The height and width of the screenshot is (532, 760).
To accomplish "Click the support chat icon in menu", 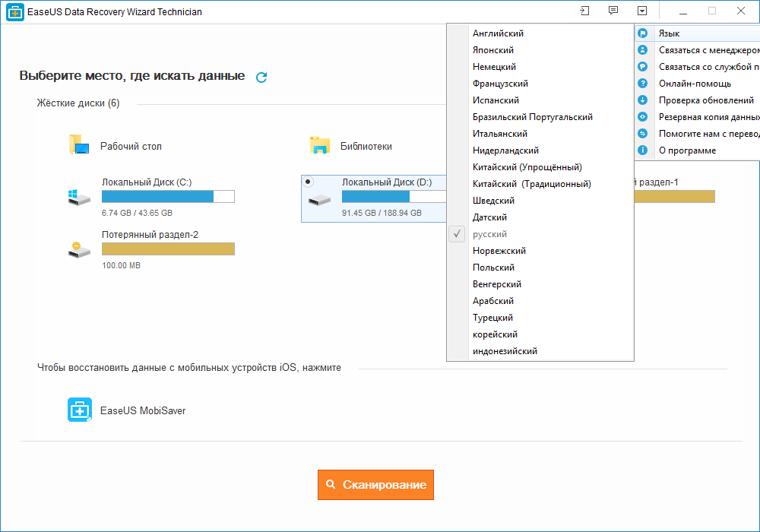I will pyautogui.click(x=643, y=67).
